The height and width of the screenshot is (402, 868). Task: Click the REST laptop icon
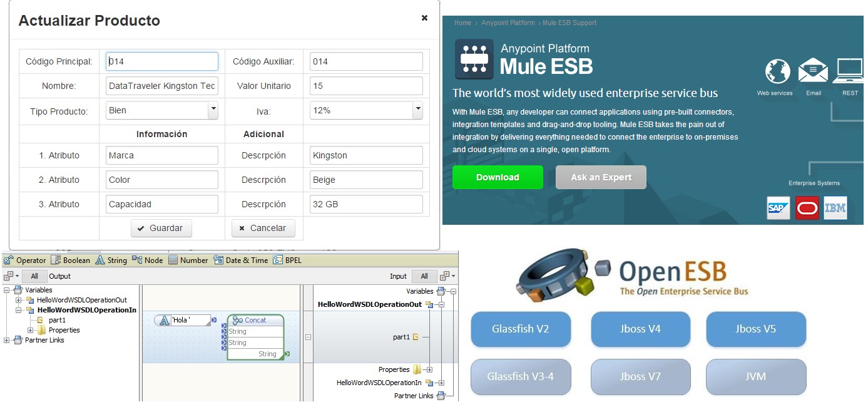[850, 70]
